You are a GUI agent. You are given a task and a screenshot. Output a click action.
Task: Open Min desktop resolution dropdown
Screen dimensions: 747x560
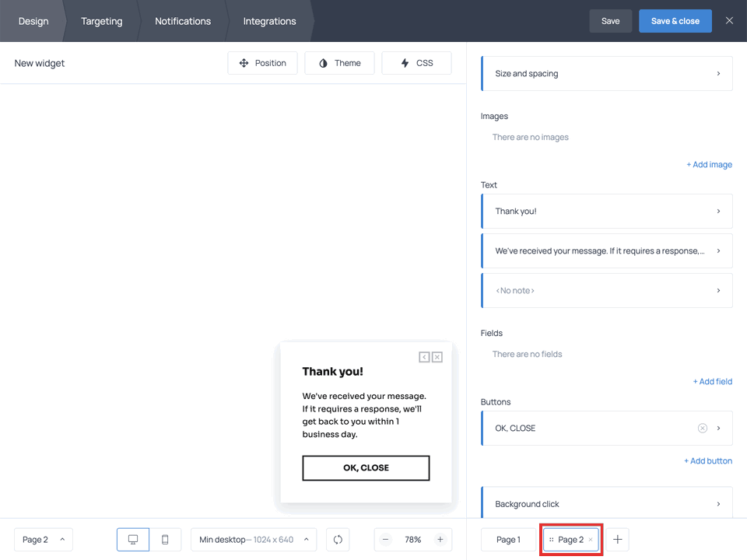coord(253,540)
